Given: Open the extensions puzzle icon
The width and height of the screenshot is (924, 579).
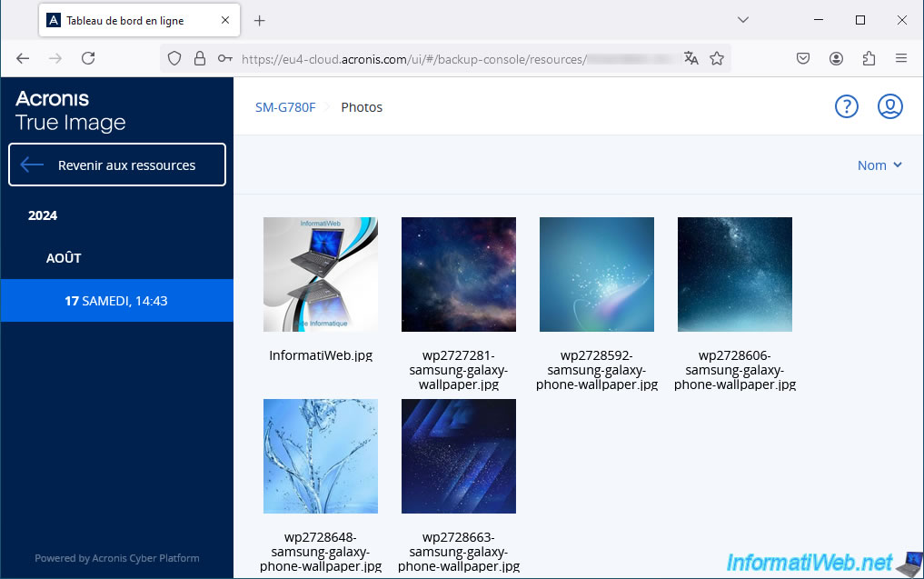Looking at the screenshot, I should pos(869,58).
